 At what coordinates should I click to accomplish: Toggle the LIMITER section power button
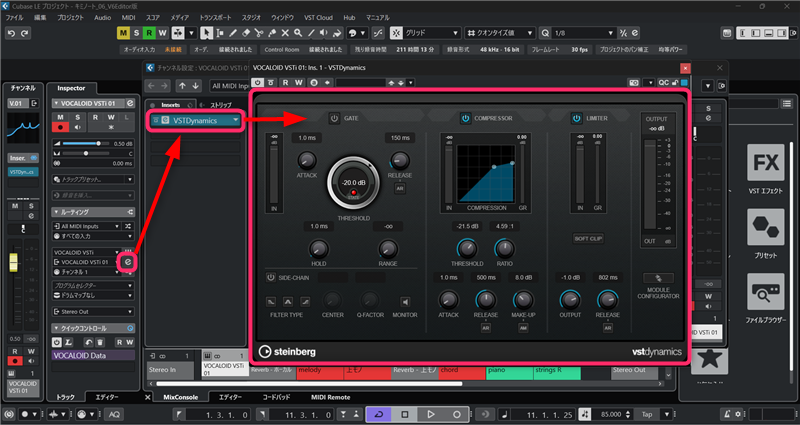pyautogui.click(x=577, y=118)
